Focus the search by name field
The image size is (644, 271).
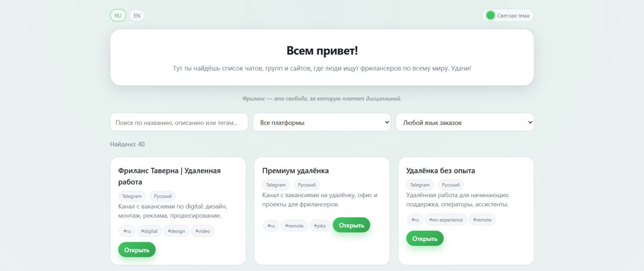tap(179, 122)
